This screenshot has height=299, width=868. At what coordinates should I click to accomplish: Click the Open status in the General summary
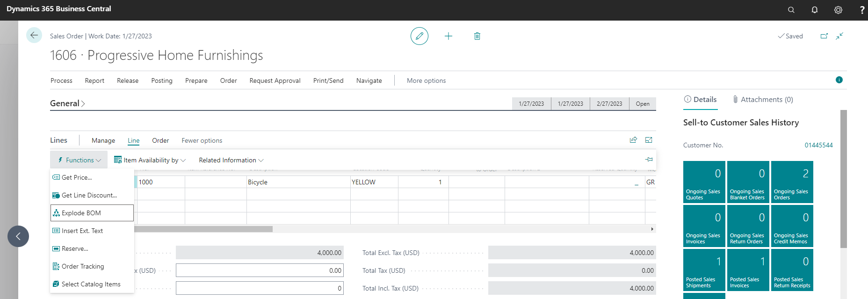(x=643, y=104)
